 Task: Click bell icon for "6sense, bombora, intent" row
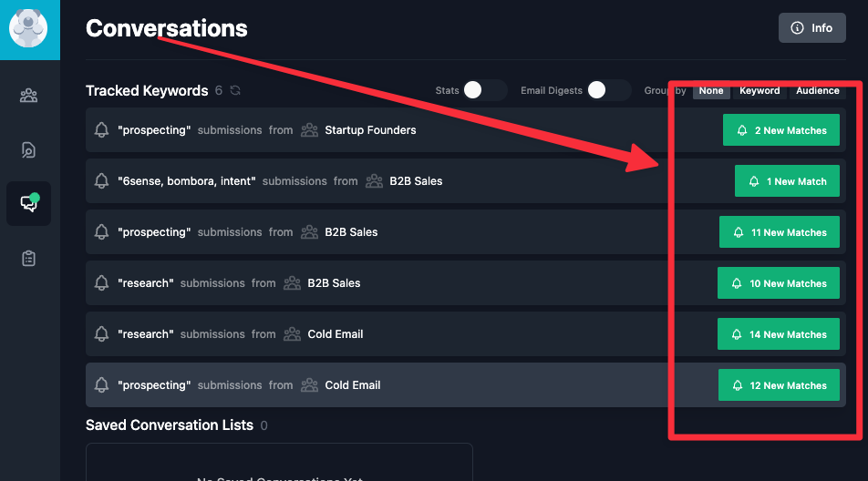coord(101,180)
